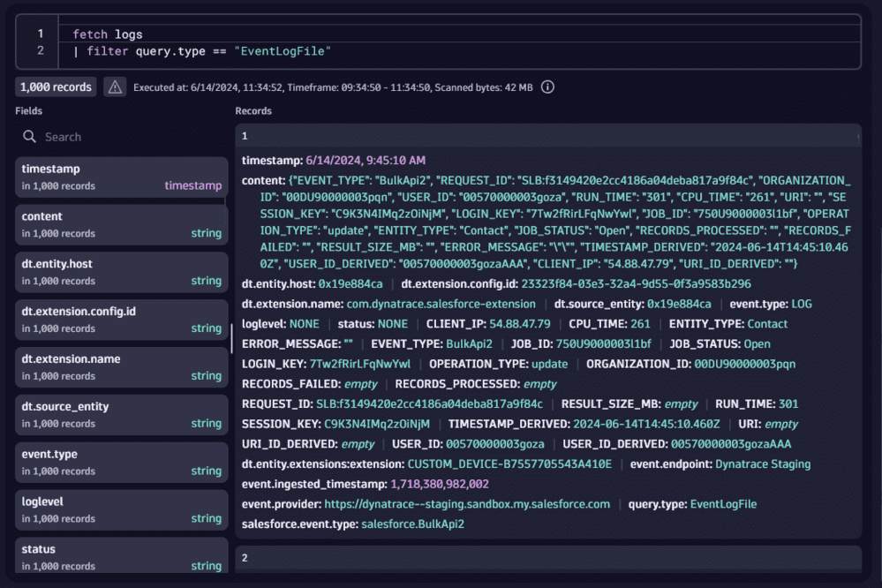The height and width of the screenshot is (588, 882).
Task: Click the warning triangle beside 1,000 records
Action: click(x=115, y=87)
